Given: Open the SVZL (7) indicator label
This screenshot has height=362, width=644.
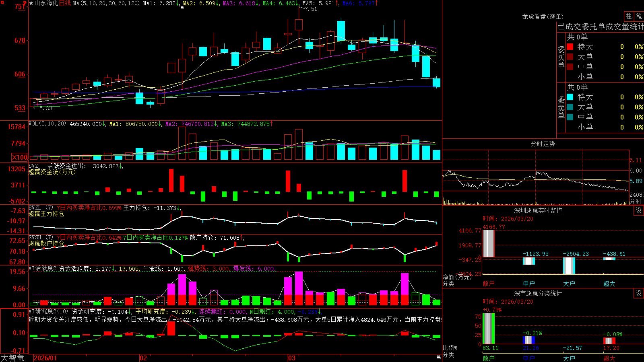Looking at the screenshot, I should [41, 208].
